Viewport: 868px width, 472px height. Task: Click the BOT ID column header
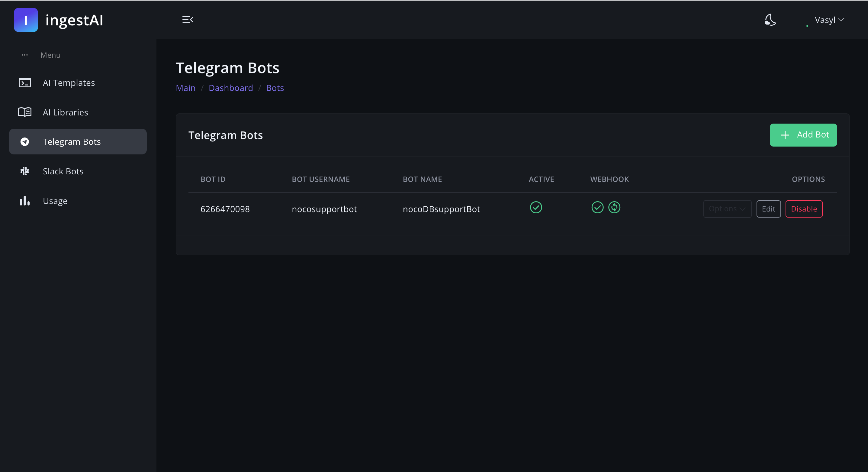[x=213, y=179]
